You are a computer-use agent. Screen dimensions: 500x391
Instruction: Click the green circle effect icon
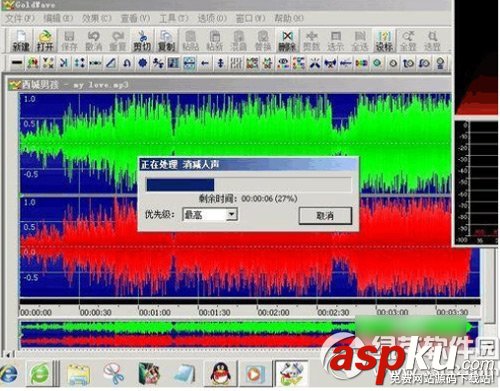[377, 63]
